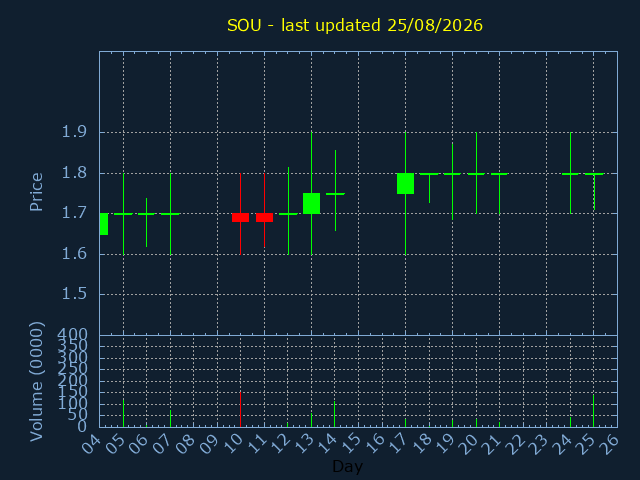Select the green candlestick body on day 17

[x=405, y=184]
